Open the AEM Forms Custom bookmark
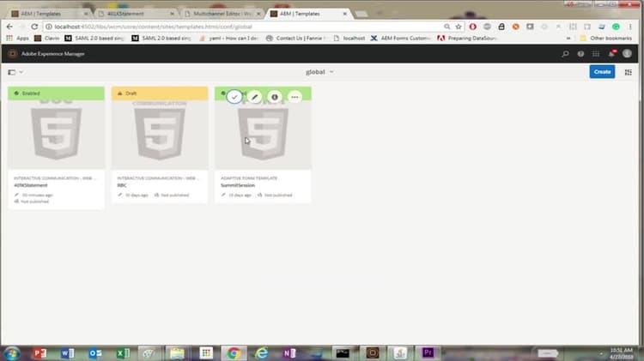The height and width of the screenshot is (361, 644). click(400, 38)
